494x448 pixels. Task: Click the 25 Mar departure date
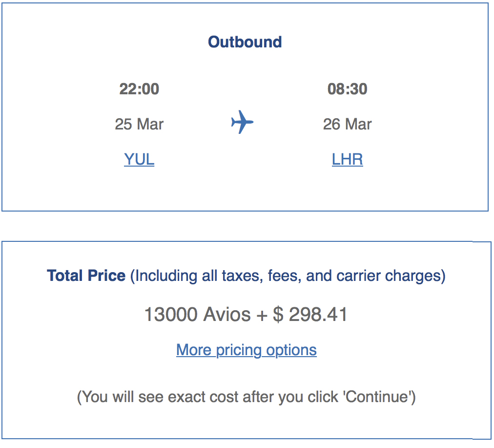pyautogui.click(x=139, y=124)
